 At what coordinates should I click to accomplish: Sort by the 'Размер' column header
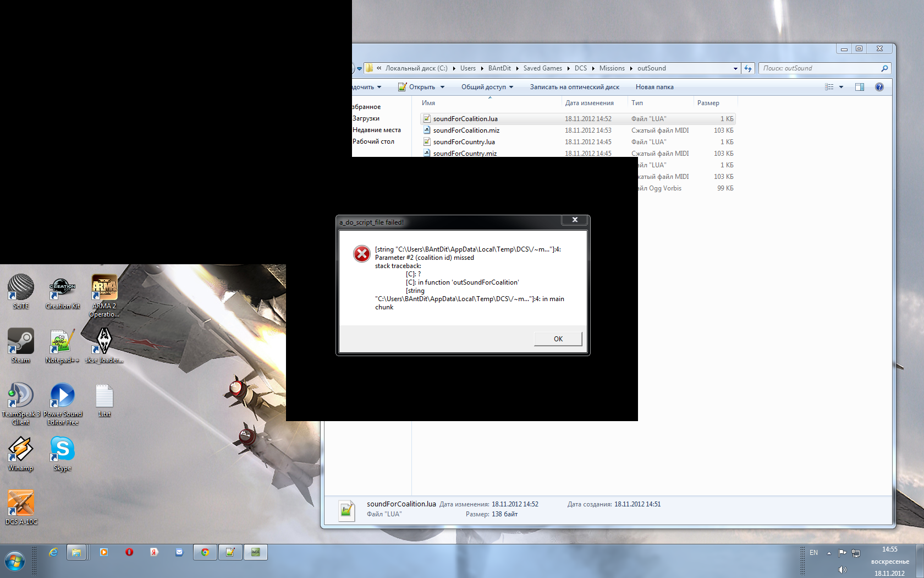[x=716, y=103]
